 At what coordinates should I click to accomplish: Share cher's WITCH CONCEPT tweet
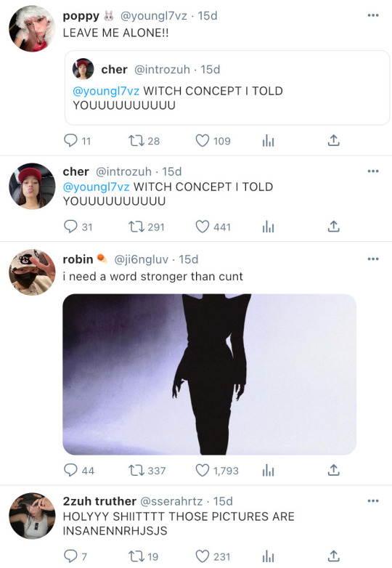click(333, 227)
